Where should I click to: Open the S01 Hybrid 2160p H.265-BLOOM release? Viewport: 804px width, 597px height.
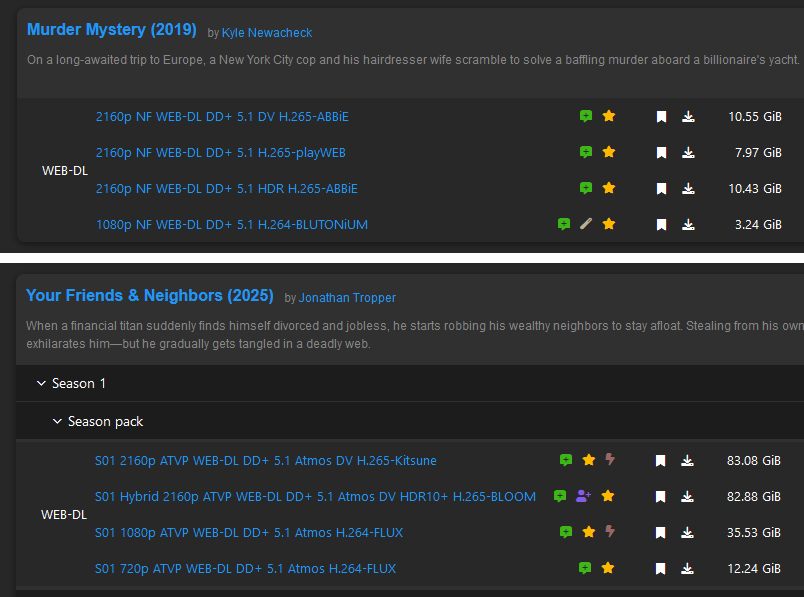coord(315,496)
